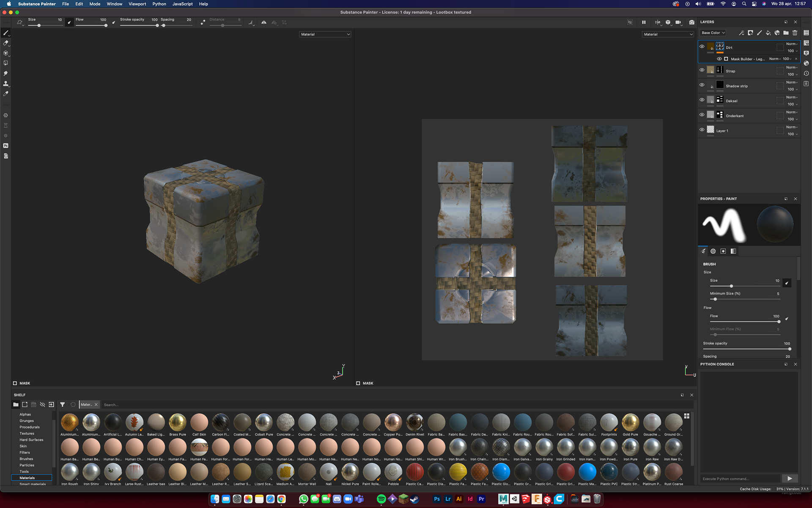Pick the Material picker eyedropper tool

(6, 94)
